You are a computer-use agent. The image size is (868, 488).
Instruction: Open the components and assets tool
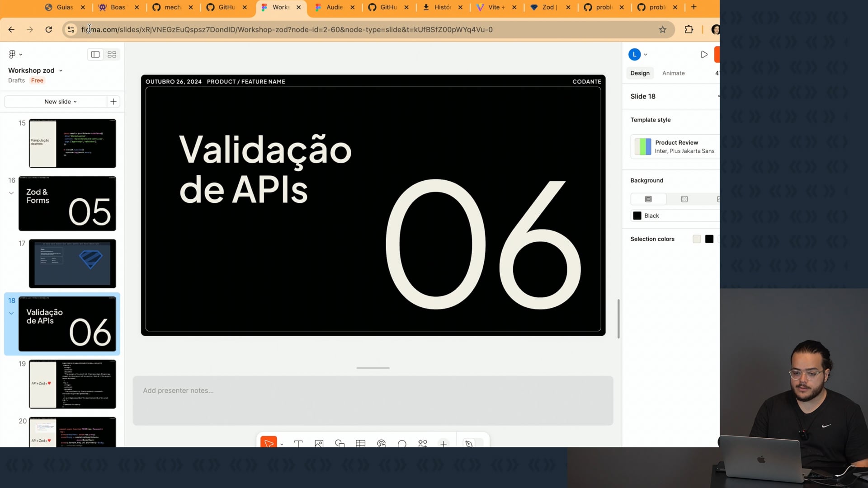tap(423, 444)
